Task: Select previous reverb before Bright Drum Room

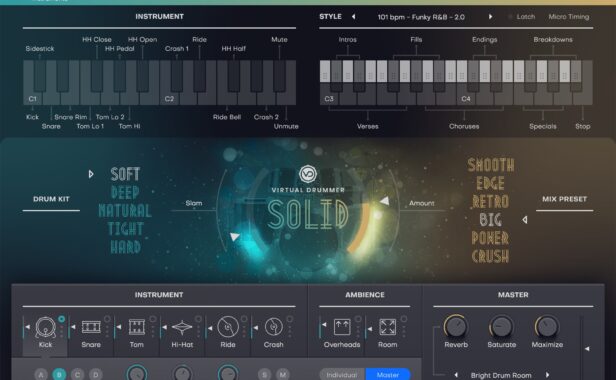Action: click(x=456, y=375)
